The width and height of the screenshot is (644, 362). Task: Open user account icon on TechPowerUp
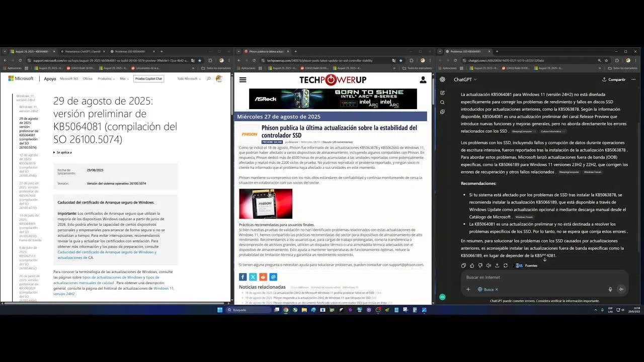pyautogui.click(x=423, y=79)
